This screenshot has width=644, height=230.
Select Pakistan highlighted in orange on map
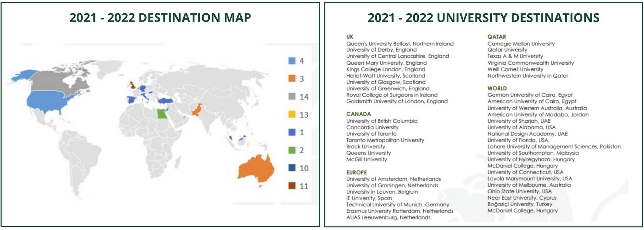pos(196,110)
